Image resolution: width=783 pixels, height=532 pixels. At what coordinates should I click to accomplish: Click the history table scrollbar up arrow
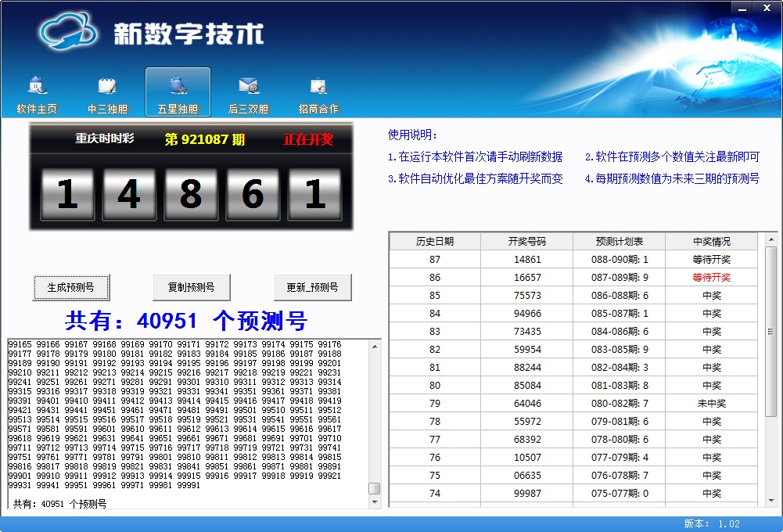[x=771, y=239]
